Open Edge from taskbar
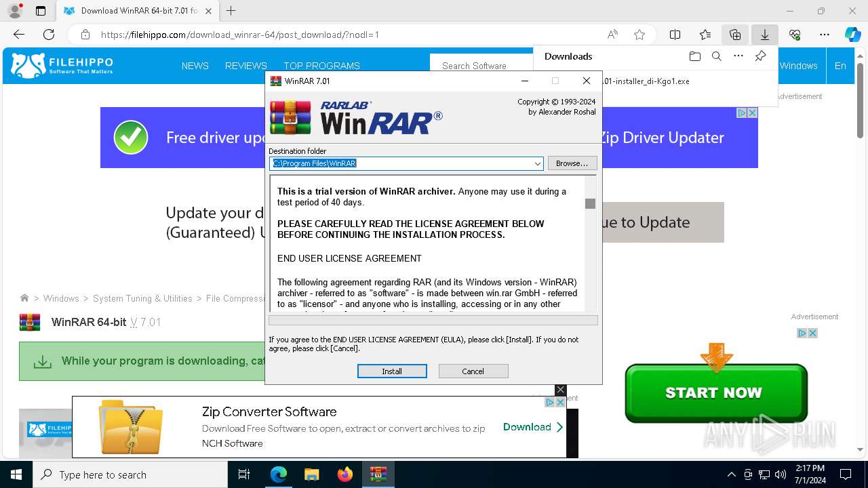The width and height of the screenshot is (868, 488). pos(279,474)
